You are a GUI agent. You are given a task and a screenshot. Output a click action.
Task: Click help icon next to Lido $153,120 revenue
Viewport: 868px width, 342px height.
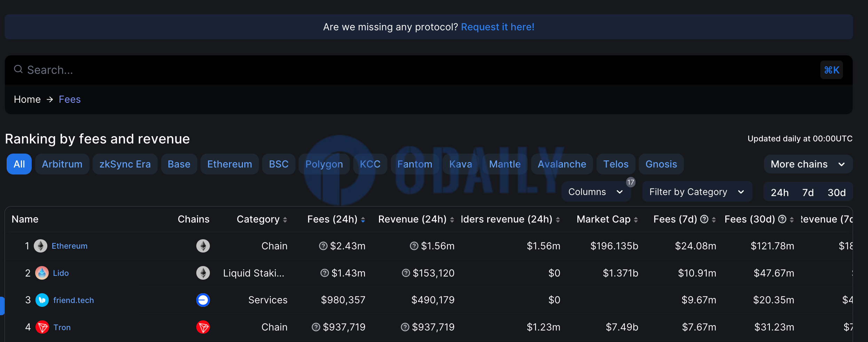tap(406, 273)
